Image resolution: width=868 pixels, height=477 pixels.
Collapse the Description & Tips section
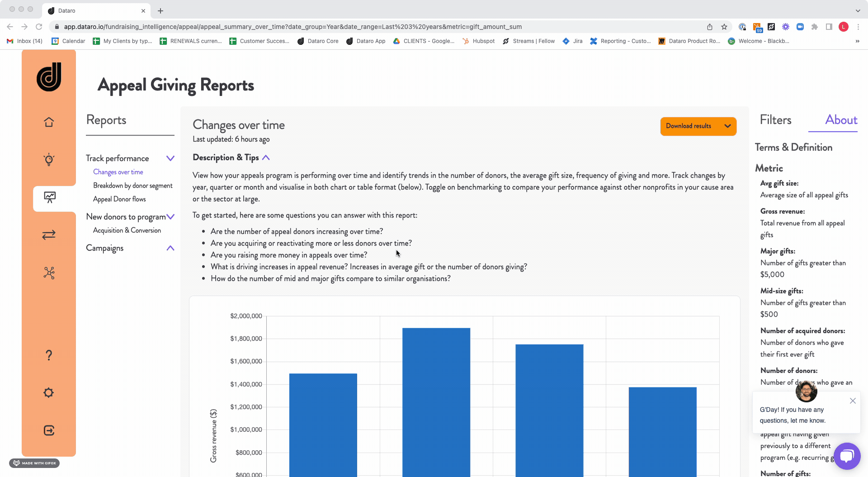pyautogui.click(x=267, y=157)
